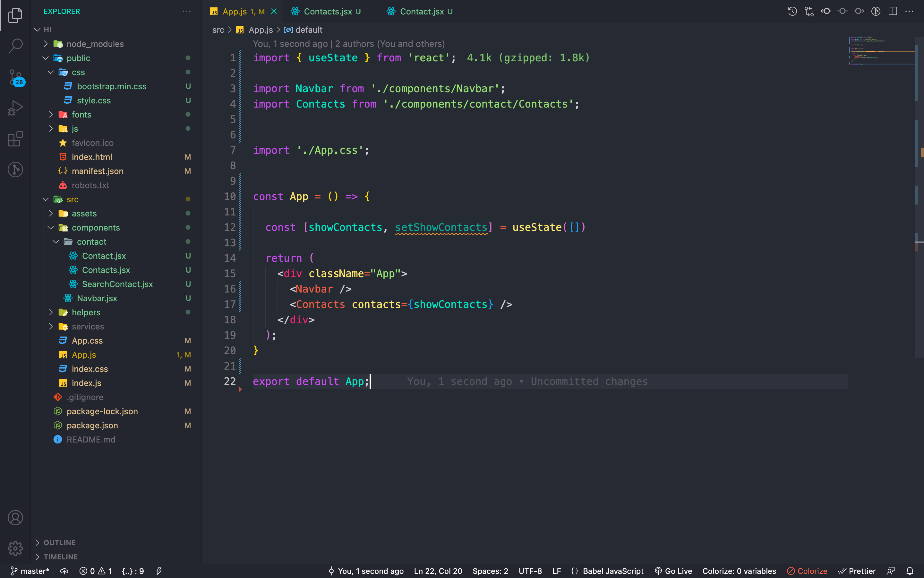Click the code minimap preview
The width and height of the screenshot is (924, 578).
coord(881,51)
